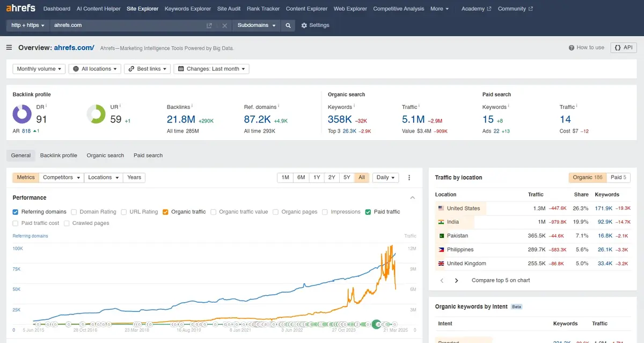Screen dimensions: 644x343
Task: Enable Organic traffic value checkbox
Action: 214,212
